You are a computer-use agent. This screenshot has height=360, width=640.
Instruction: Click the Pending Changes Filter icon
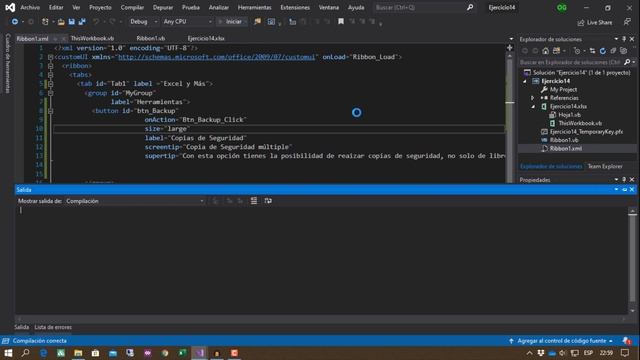576,51
